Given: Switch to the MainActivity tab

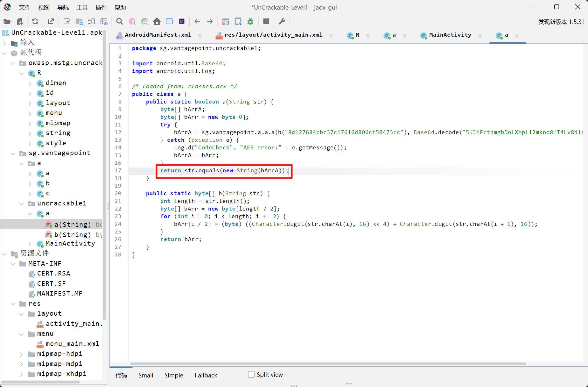Looking at the screenshot, I should click(x=450, y=35).
